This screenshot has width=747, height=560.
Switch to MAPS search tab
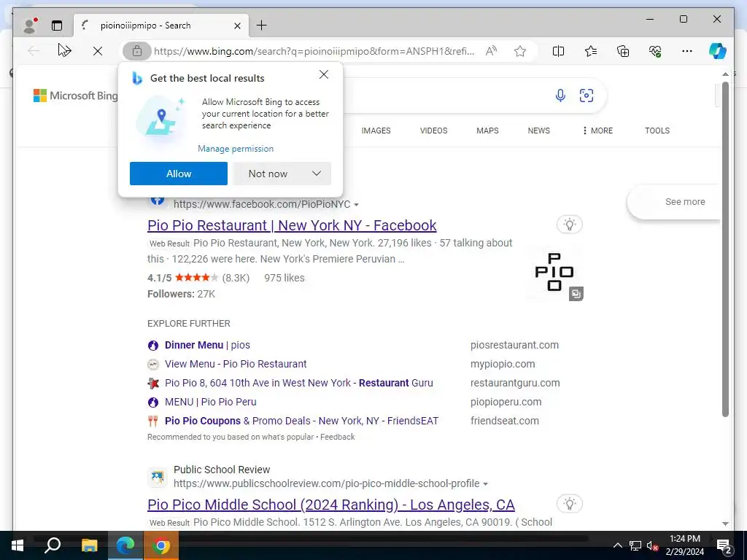(x=487, y=131)
